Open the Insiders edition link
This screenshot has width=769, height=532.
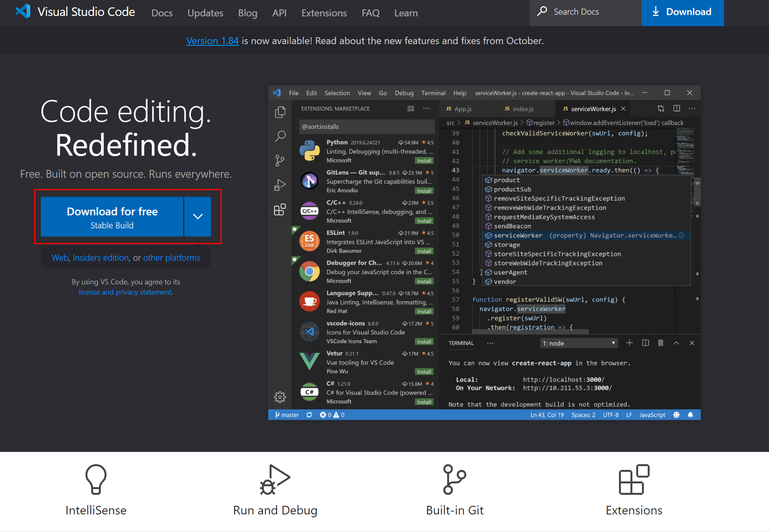point(101,258)
